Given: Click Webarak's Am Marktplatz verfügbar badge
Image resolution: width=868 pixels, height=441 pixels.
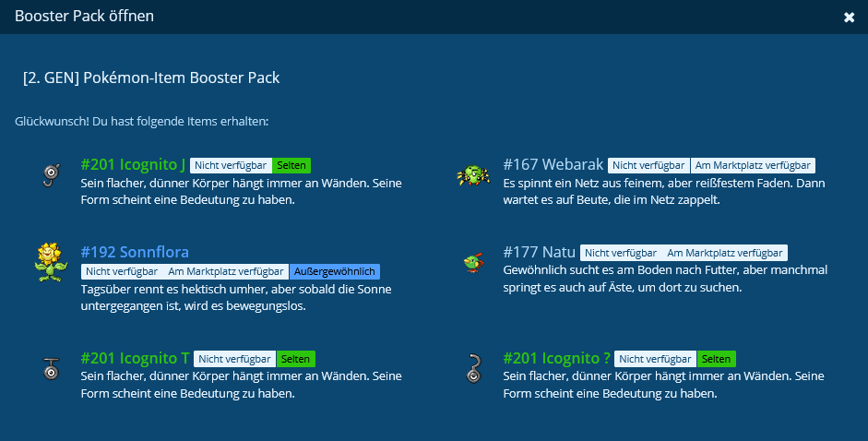Looking at the screenshot, I should (753, 165).
